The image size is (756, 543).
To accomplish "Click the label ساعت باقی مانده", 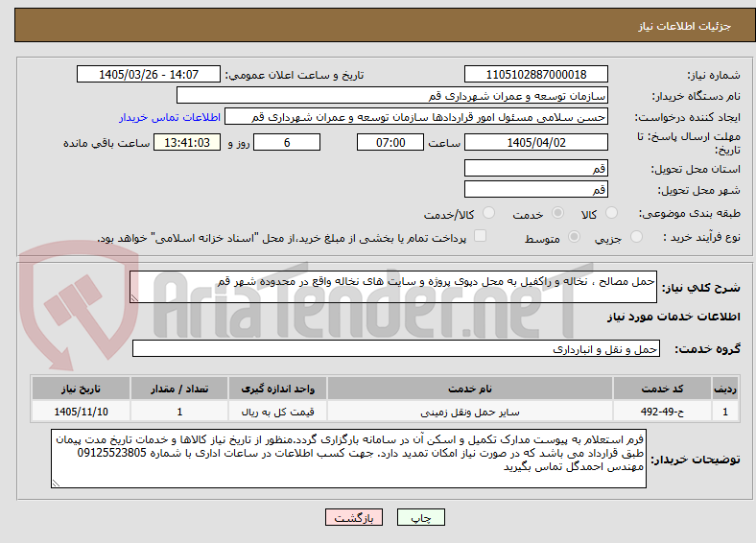I will coord(106,143).
